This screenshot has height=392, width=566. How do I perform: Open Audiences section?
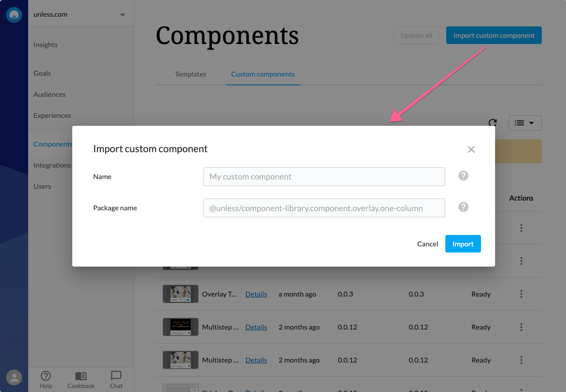pos(49,95)
